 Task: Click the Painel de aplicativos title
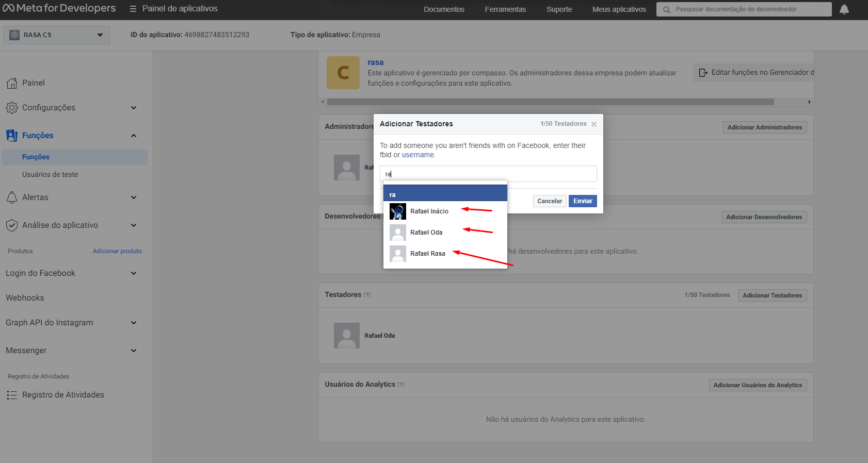180,9
